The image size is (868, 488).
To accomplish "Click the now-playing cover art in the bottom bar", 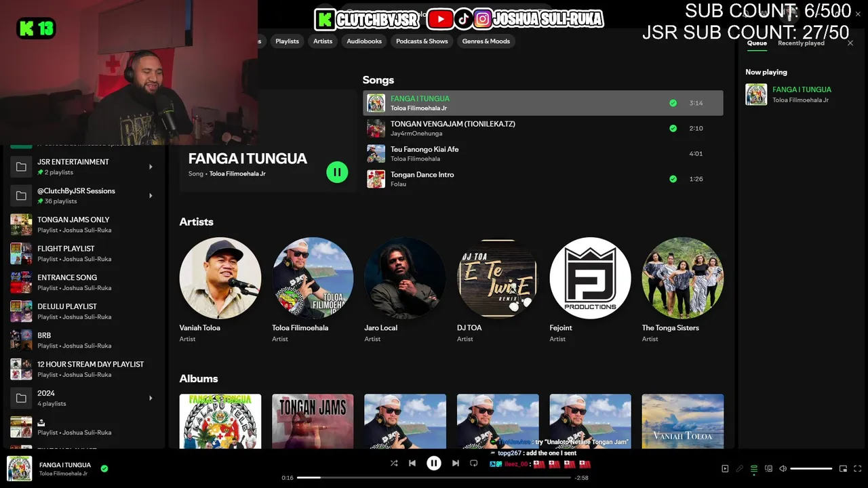I will [19, 468].
